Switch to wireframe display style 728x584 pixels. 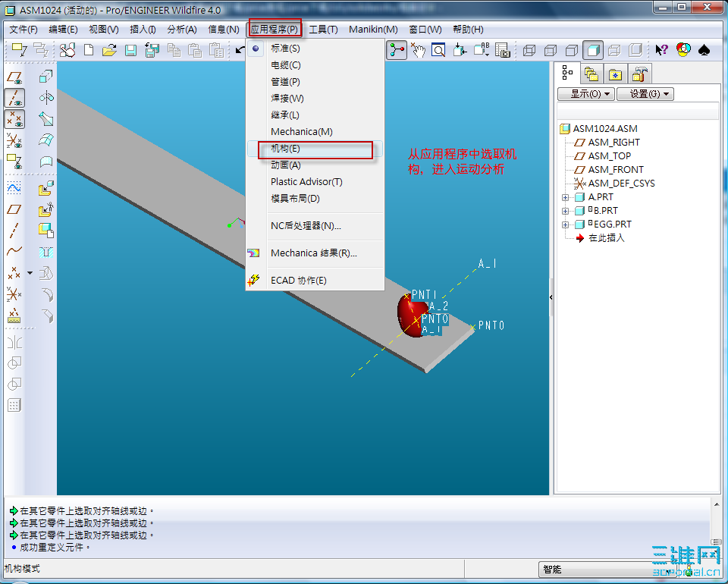(529, 49)
